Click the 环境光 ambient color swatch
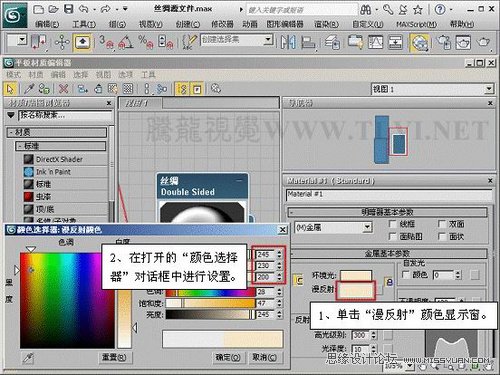 click(x=356, y=276)
